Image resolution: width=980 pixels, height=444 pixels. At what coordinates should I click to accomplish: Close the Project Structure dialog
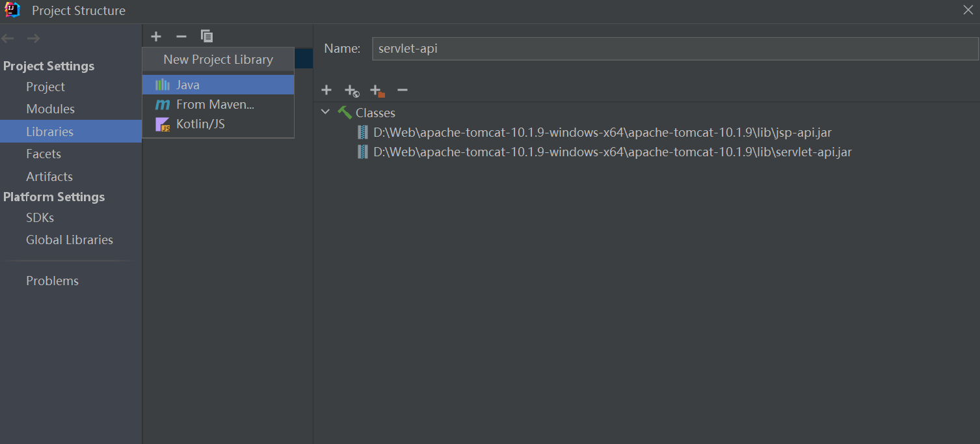click(968, 9)
